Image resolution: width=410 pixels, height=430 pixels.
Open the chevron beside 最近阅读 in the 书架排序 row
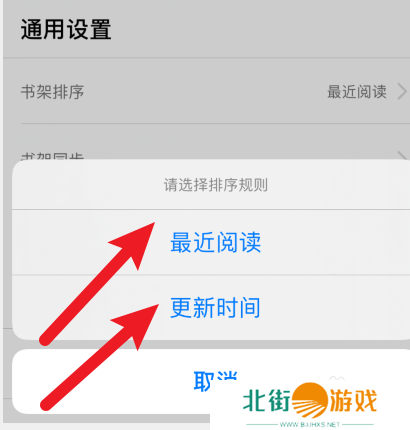pos(402,92)
